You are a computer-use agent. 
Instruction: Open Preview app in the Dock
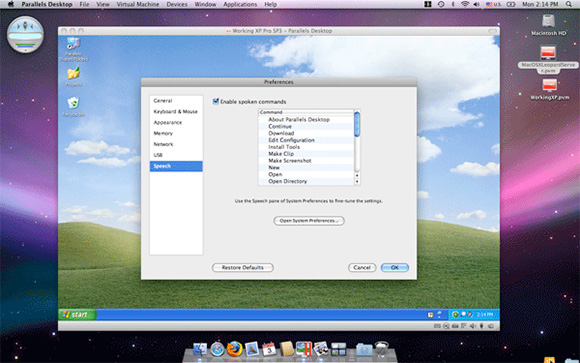(321, 349)
